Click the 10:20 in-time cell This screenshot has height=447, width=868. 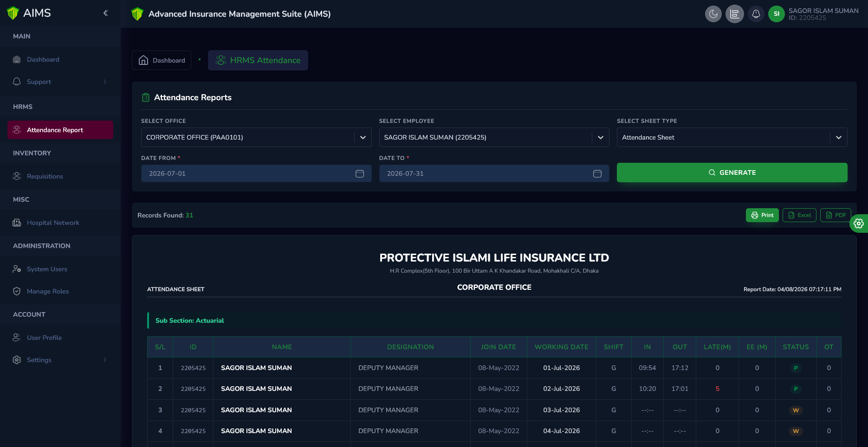[647, 389]
